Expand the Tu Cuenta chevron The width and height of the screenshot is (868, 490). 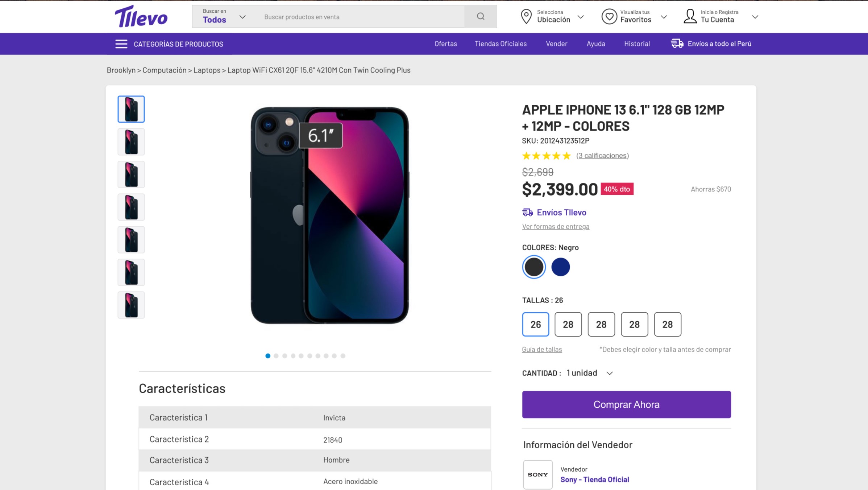tap(755, 17)
